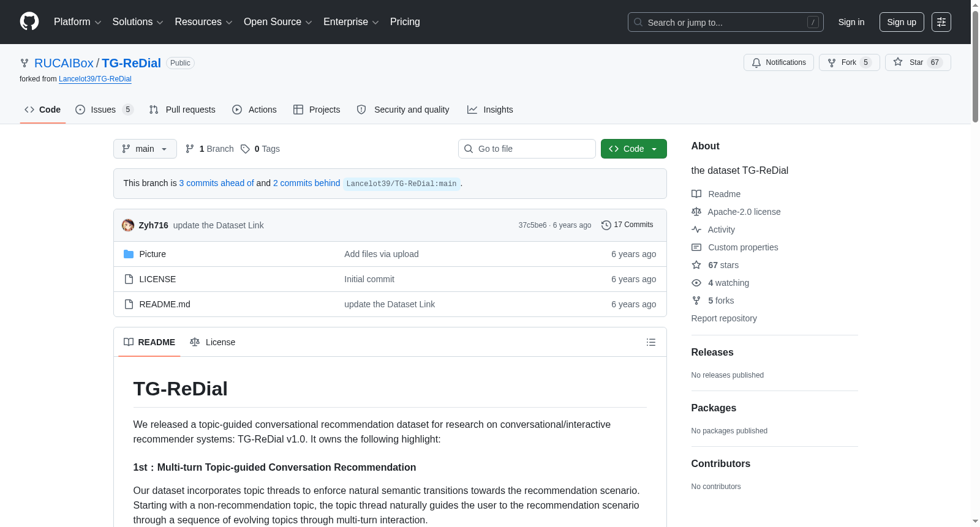Expand the Resources dropdown
Viewport: 980px width, 527px height.
203,22
